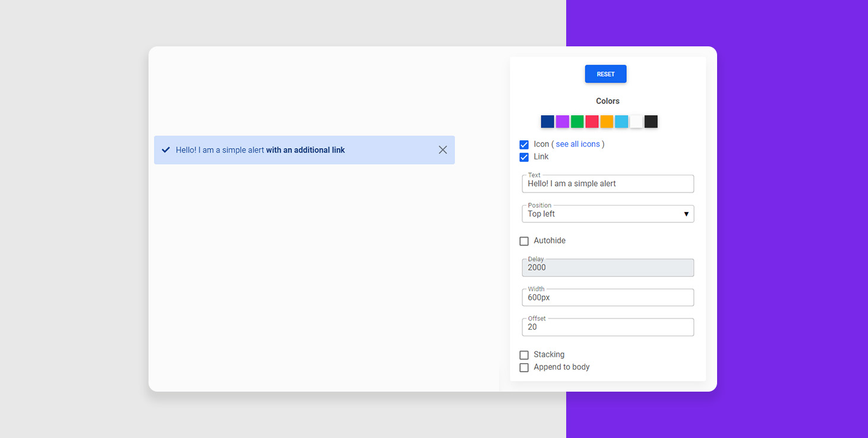Enable the Autohide checkbox

tap(524, 241)
